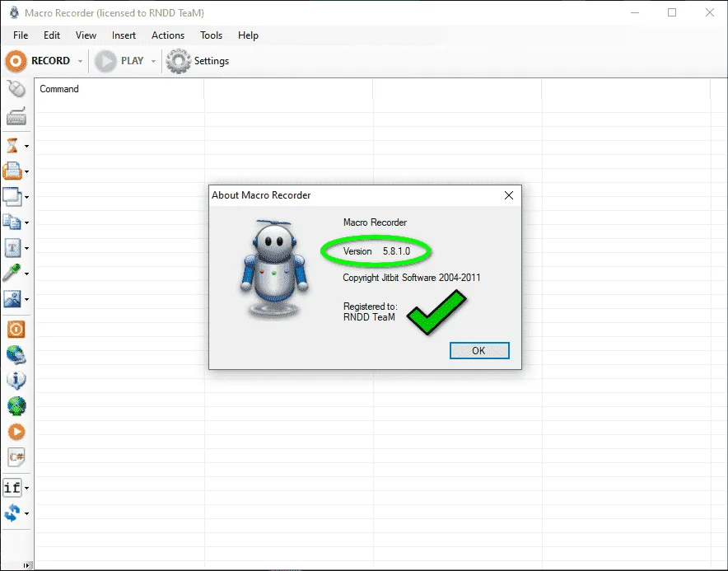The height and width of the screenshot is (571, 728).
Task: Click the find image picture icon
Action: pos(12,299)
